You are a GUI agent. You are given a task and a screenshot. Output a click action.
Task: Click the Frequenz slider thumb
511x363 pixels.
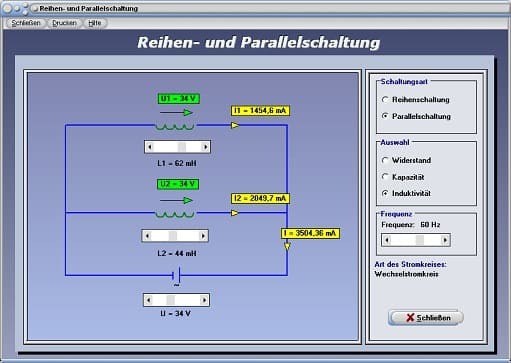420,240
